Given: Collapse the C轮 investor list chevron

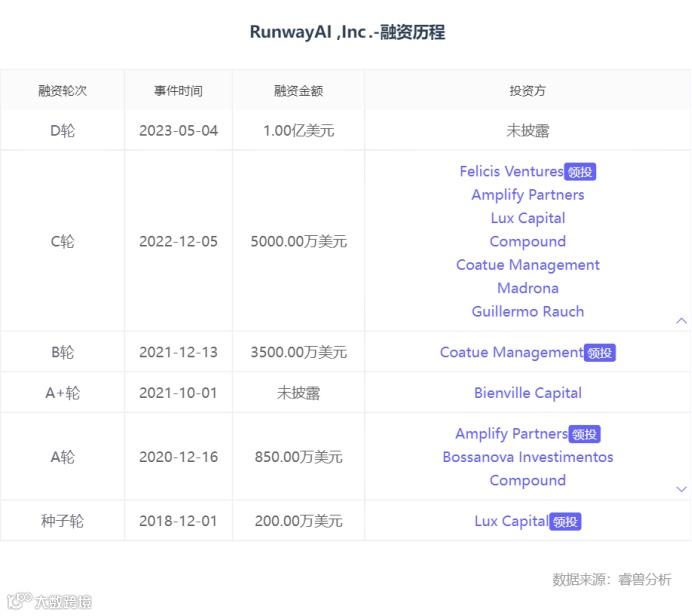Looking at the screenshot, I should tap(681, 321).
